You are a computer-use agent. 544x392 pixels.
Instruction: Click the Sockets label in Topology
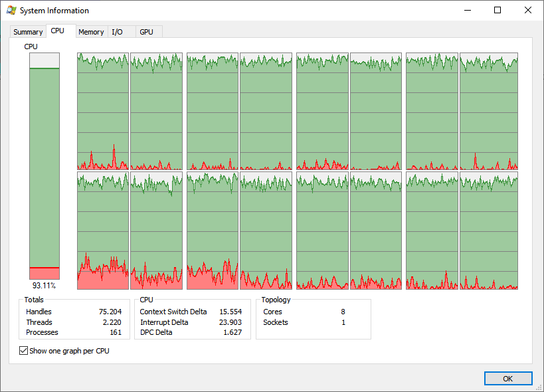[276, 322]
